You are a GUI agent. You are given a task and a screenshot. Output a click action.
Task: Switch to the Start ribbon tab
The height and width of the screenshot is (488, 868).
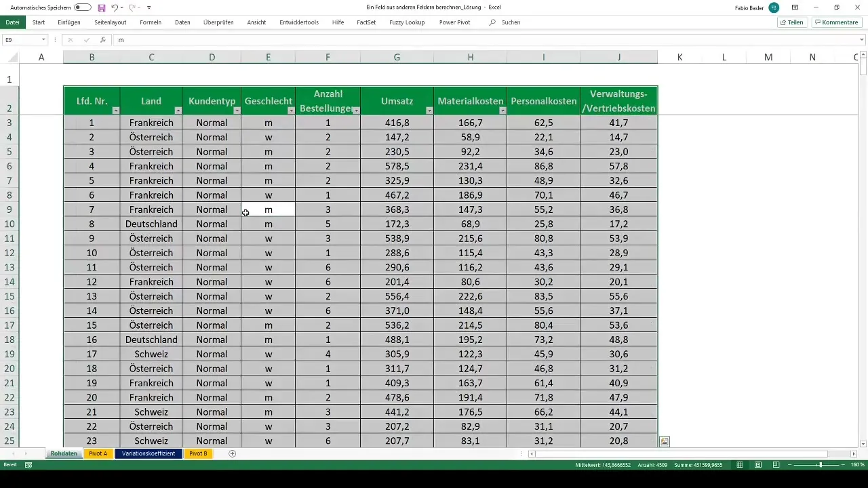[x=39, y=22]
